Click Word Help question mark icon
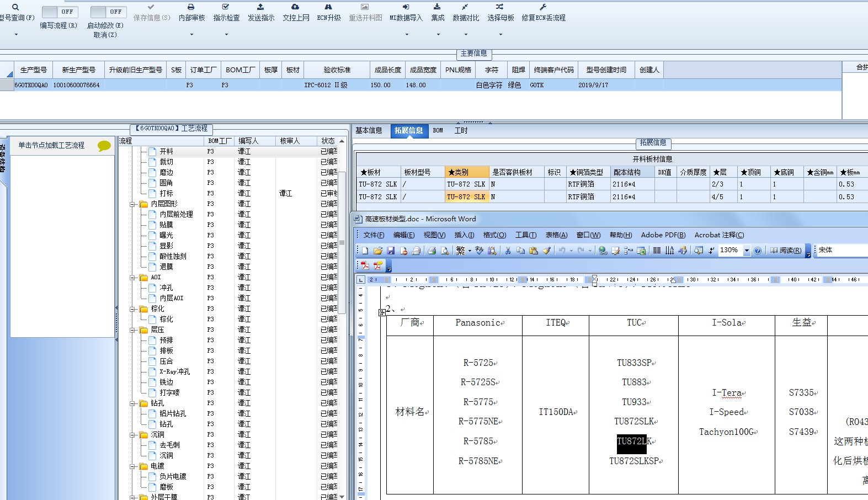 coord(758,251)
